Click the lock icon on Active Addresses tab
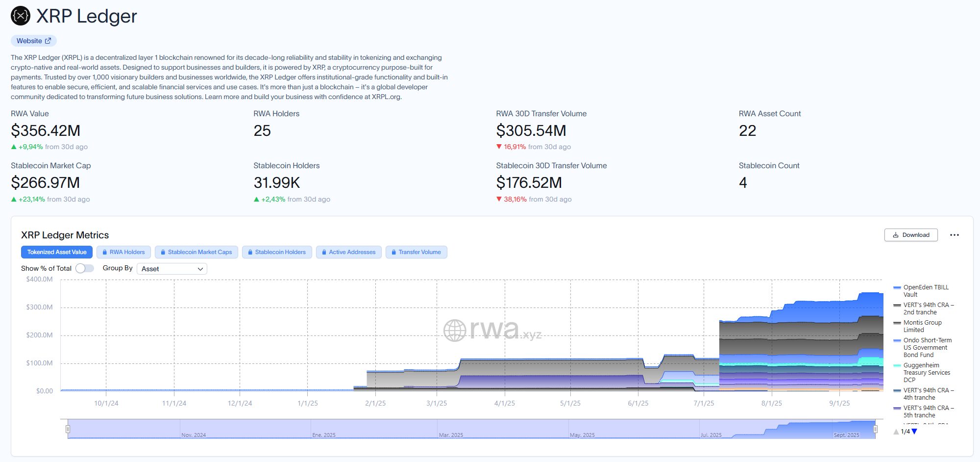Viewport: 980px width, 462px height. [x=324, y=252]
